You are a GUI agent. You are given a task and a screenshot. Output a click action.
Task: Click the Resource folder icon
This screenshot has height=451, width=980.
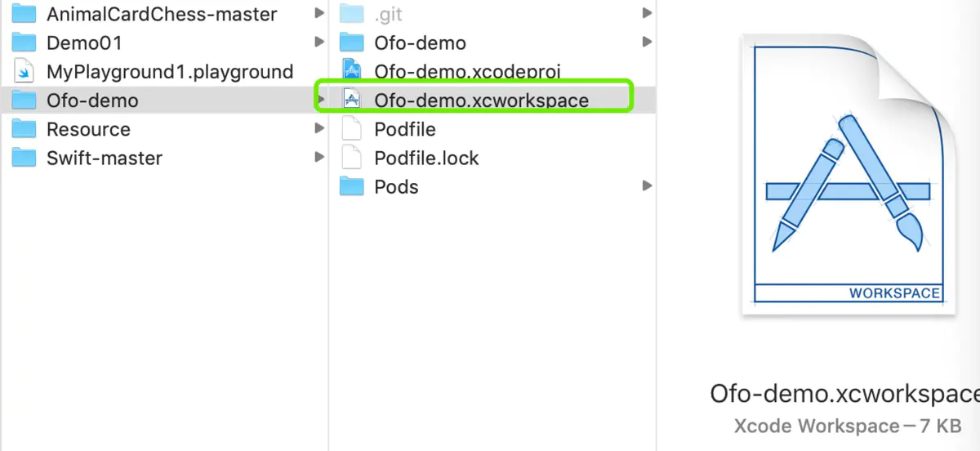pos(24,129)
